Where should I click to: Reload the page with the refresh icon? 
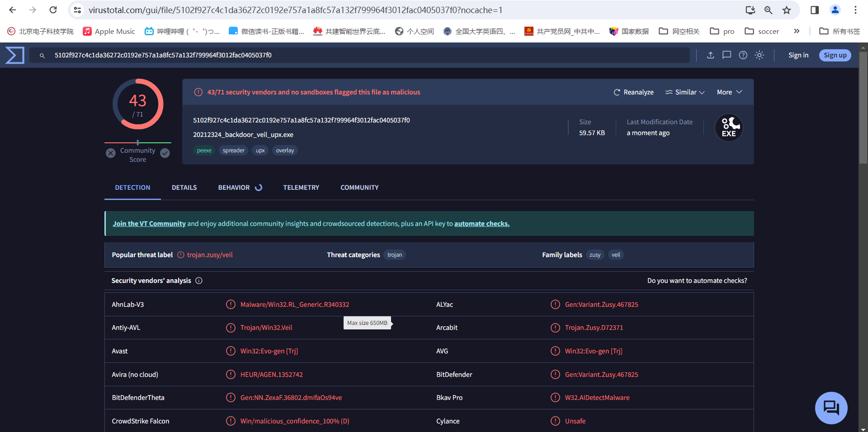pos(53,10)
